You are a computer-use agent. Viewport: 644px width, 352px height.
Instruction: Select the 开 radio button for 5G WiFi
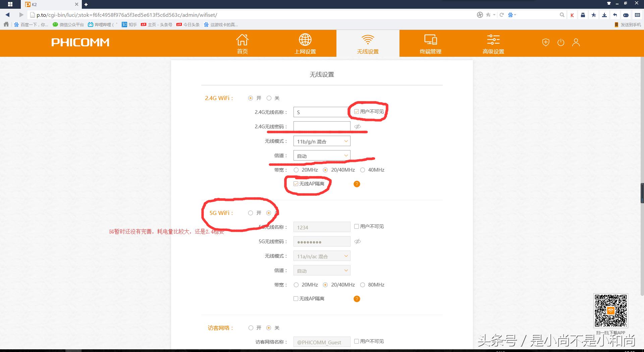250,213
